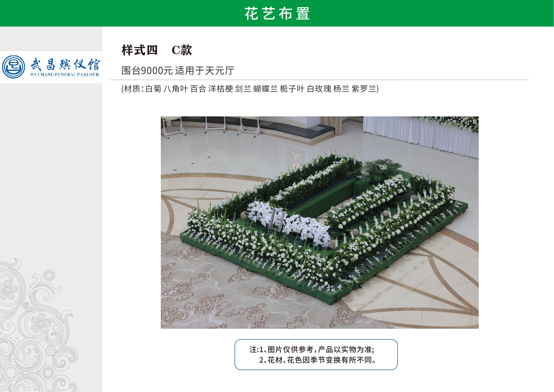Click the green header banner
The height and width of the screenshot is (392, 554).
(x=277, y=13)
